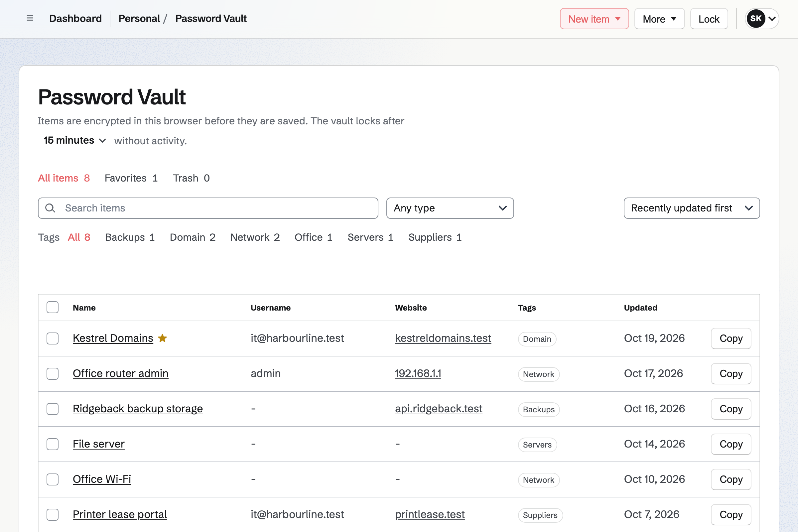
Task: Open the hamburger menu icon
Action: 30,18
